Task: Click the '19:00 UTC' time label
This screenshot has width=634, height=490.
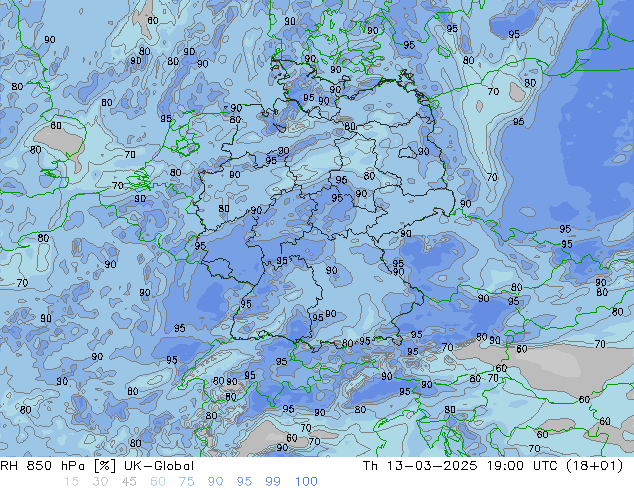Action: coord(523,466)
